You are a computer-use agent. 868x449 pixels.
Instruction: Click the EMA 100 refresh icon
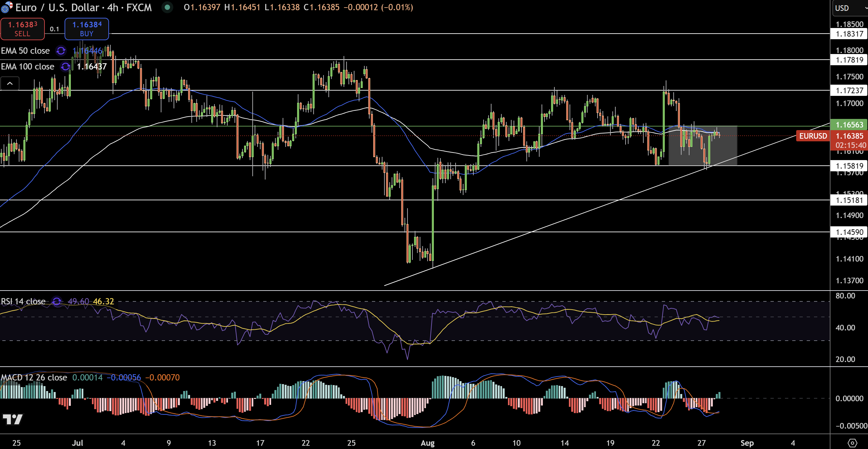tap(65, 67)
